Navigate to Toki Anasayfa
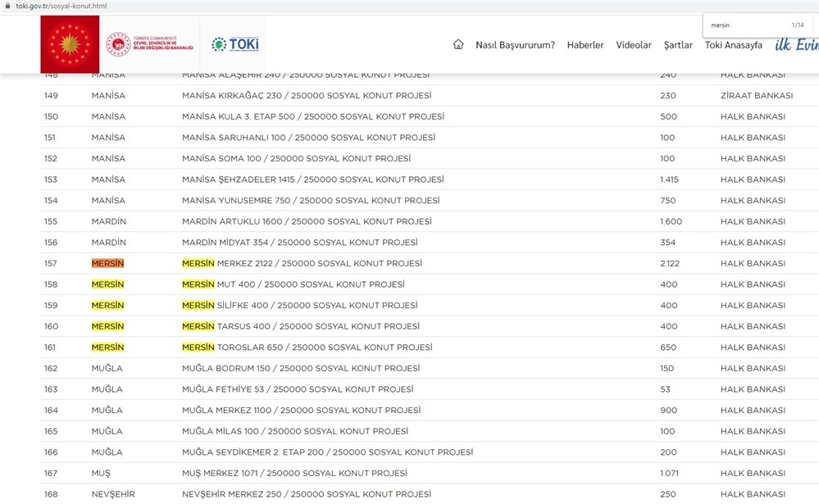819x504 pixels. pos(734,45)
